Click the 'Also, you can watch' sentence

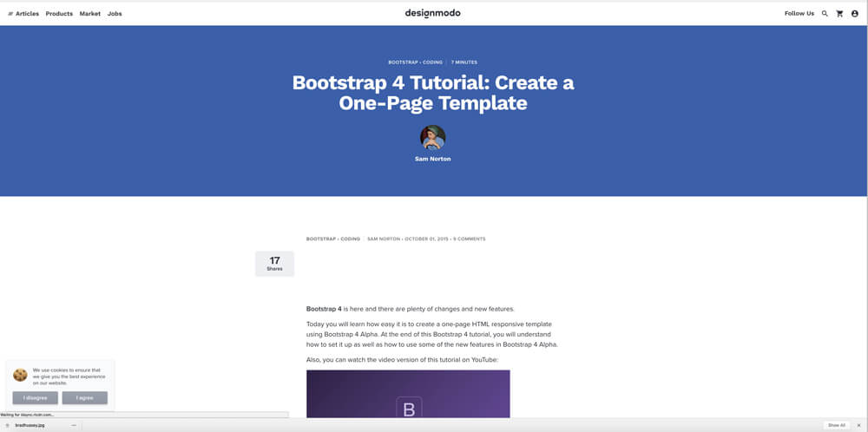403,359
